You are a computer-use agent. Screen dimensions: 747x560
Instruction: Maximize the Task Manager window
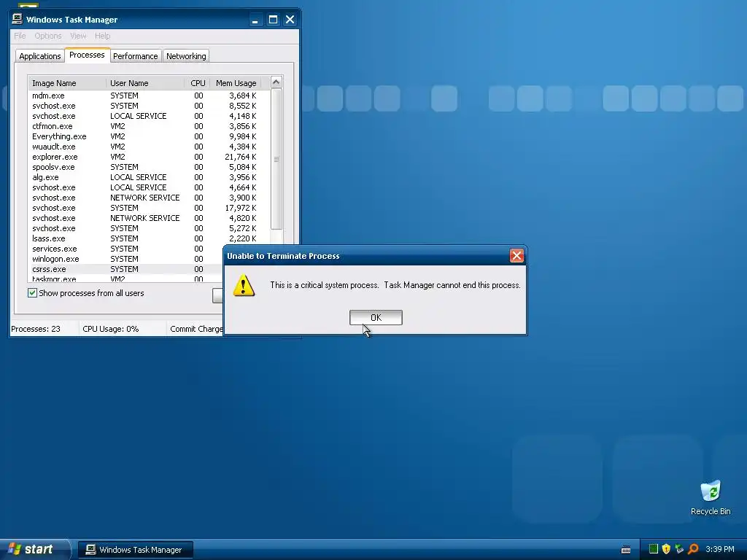(x=273, y=20)
